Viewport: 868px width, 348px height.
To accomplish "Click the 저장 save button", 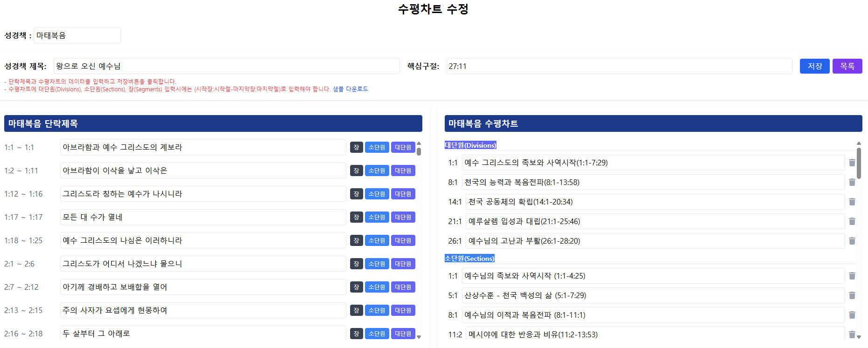I will [x=814, y=66].
